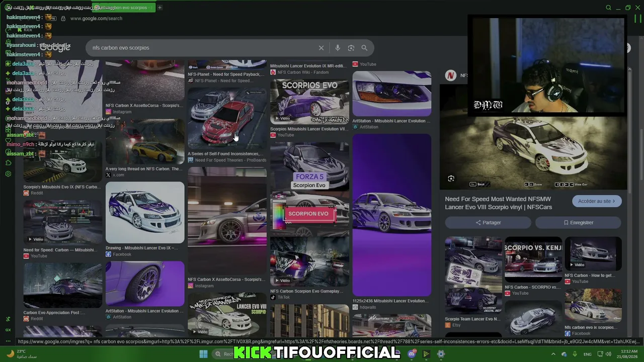
Task: Open 'A very long thread on NFS Carbon' title
Action: click(x=144, y=169)
